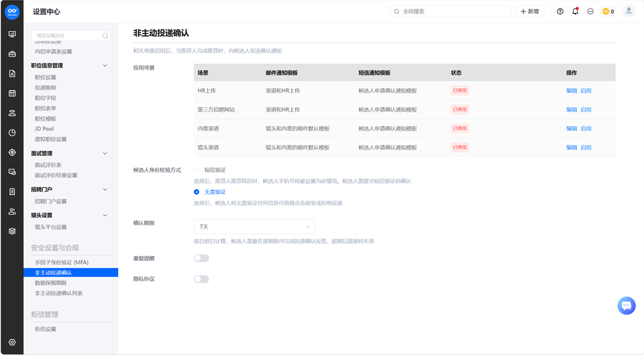Open 多因子身份验证 (MFA) settings item

coord(62,262)
